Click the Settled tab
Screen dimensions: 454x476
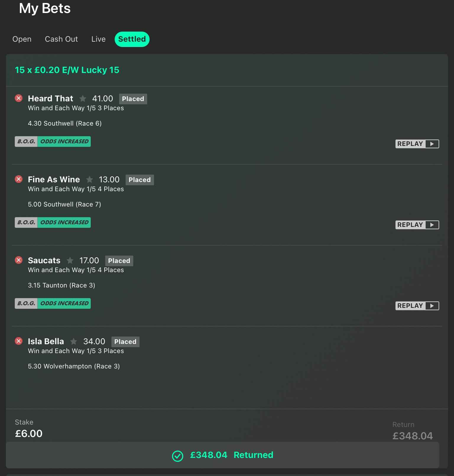(x=132, y=39)
